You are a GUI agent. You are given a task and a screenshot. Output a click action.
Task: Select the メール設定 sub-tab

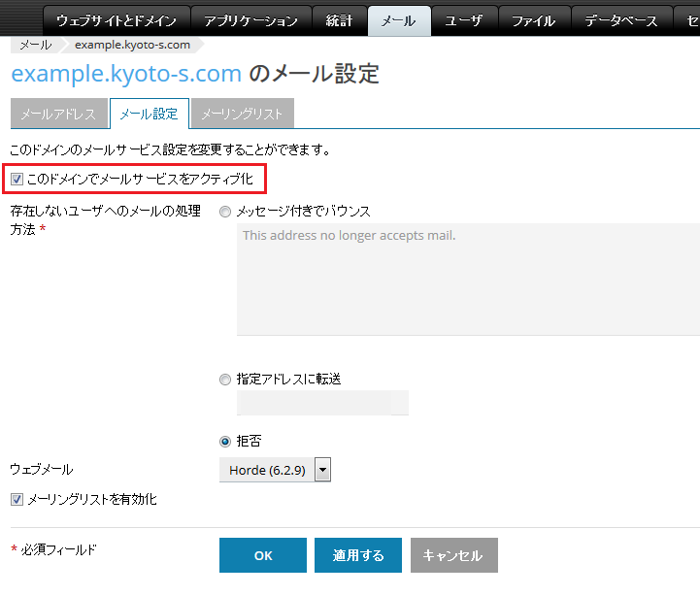[x=150, y=114]
